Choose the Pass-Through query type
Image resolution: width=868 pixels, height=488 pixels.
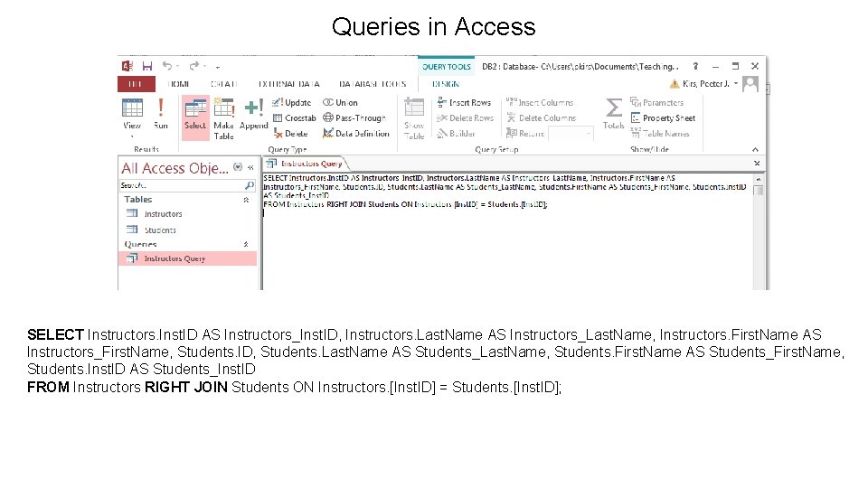(354, 117)
